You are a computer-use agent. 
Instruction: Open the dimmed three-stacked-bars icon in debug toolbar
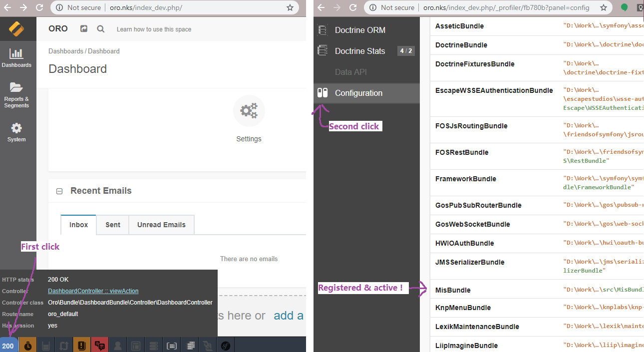pos(153,345)
